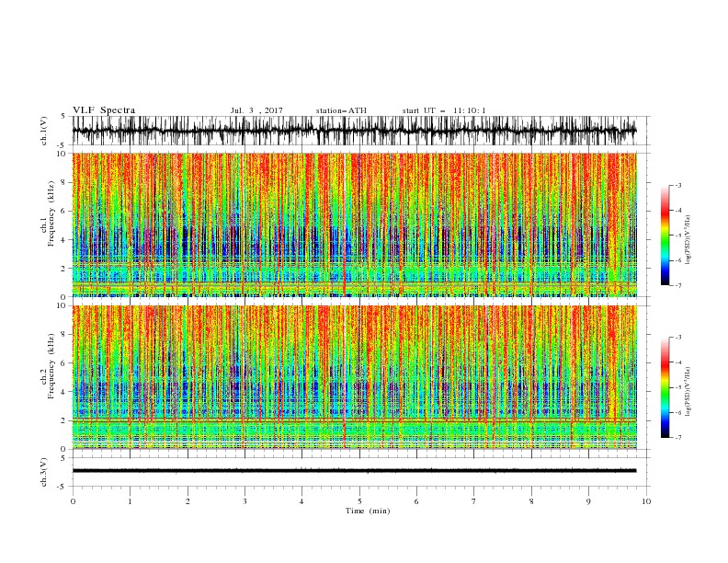
Task: Click the ch.1 spectrogram plot
Action: (x=354, y=224)
